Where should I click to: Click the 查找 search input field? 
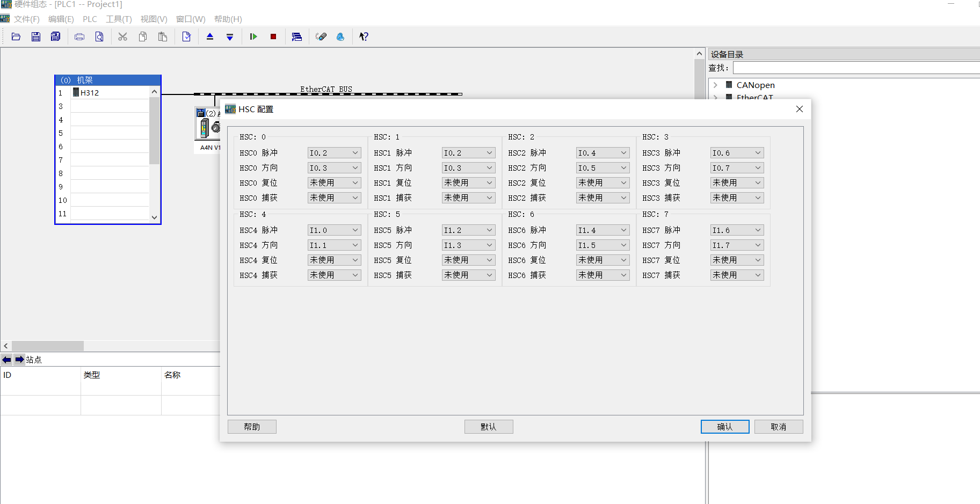856,68
